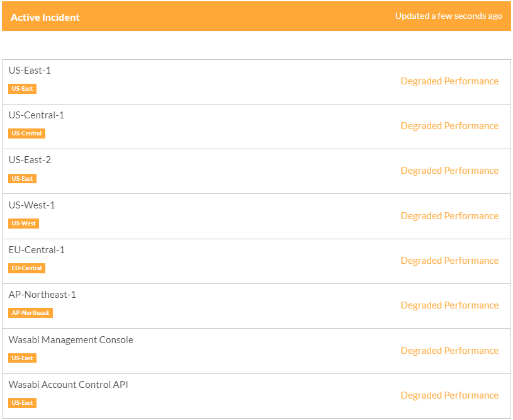Open the US-East-1 component row
This screenshot has height=420, width=513.
click(x=257, y=82)
